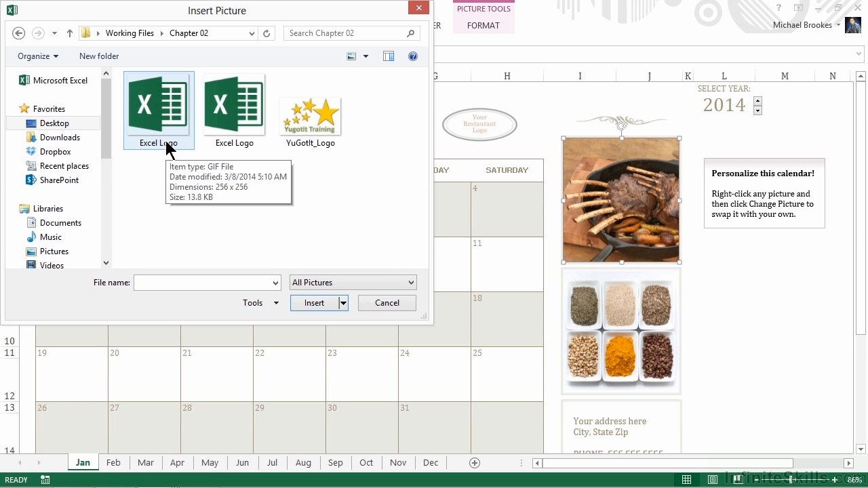Select Favorites header in navigation pane
This screenshot has height=488, width=868.
click(42, 108)
